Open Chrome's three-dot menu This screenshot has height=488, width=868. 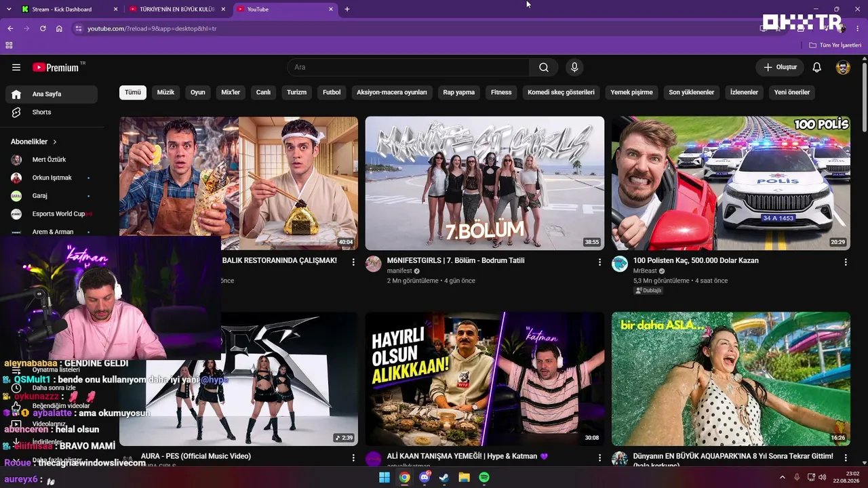click(x=858, y=28)
